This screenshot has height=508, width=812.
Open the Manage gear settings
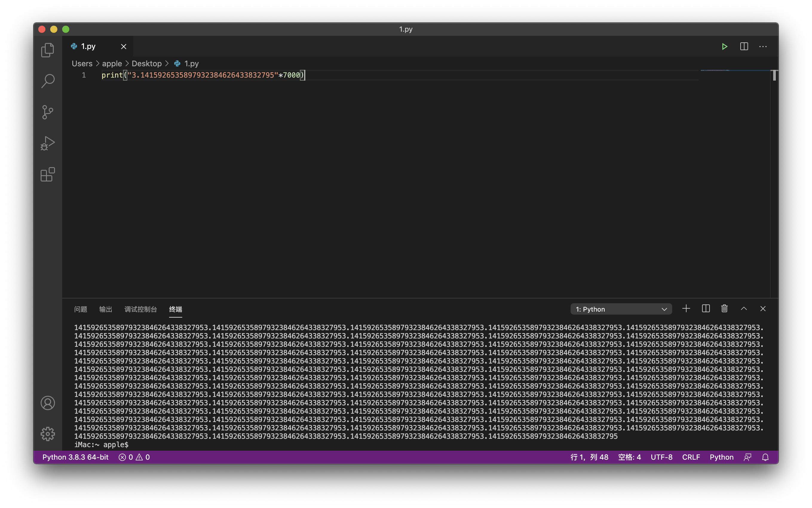[48, 434]
